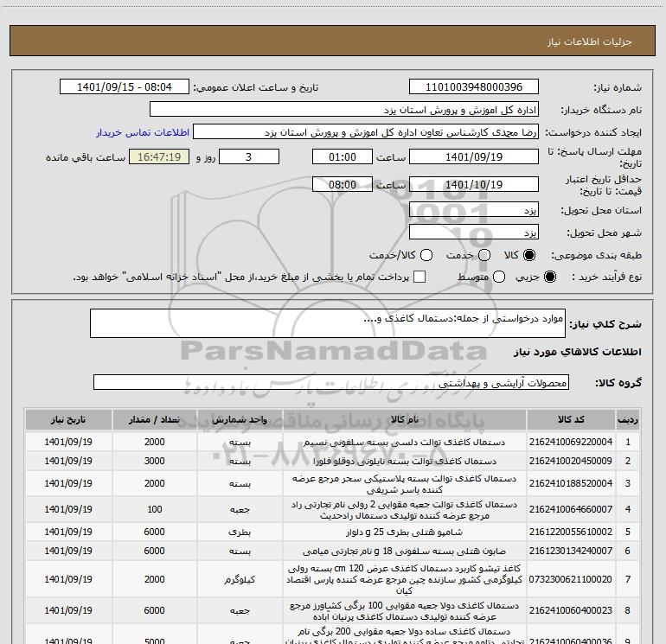Image resolution: width=666 pixels, height=644 pixels.
Task: Click item name شامپو هتلی بطری 25 g دلوار
Action: (x=405, y=532)
